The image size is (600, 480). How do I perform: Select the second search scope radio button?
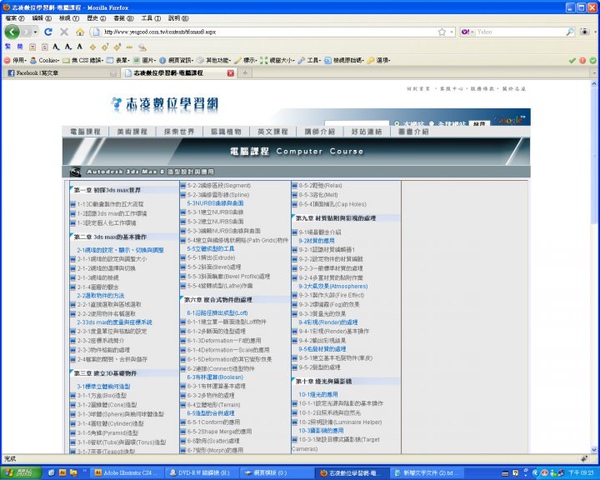click(432, 124)
